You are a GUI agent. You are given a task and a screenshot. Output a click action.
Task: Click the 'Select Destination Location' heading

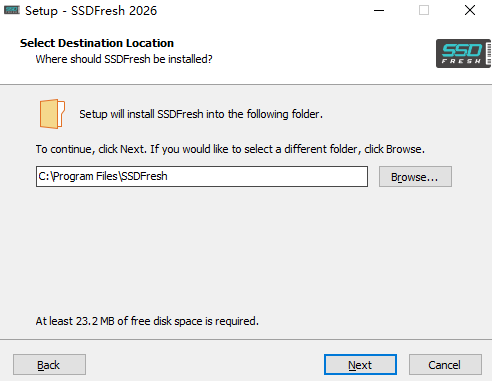click(97, 43)
